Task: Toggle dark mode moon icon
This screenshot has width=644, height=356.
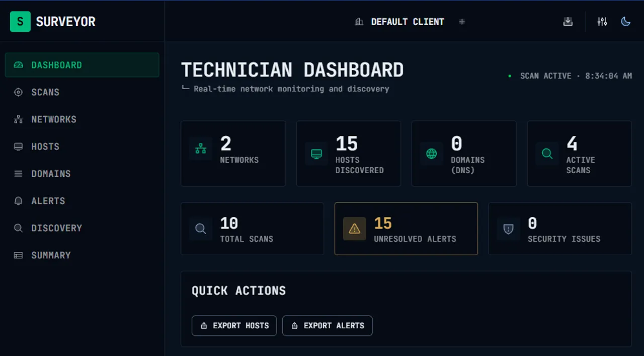Action: (x=625, y=22)
